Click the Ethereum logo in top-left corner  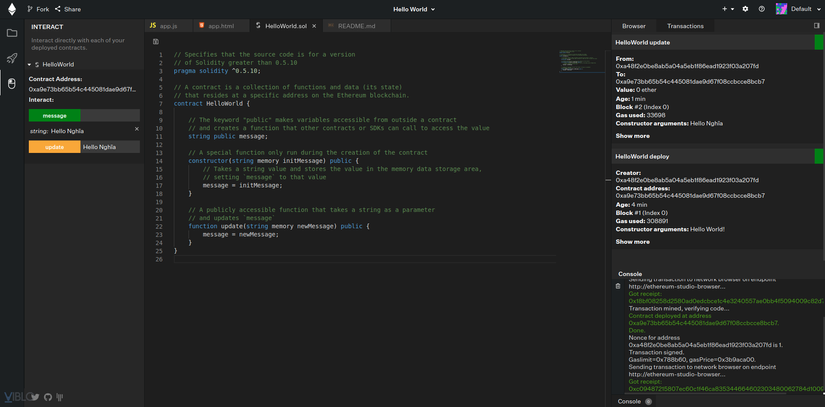[12, 9]
